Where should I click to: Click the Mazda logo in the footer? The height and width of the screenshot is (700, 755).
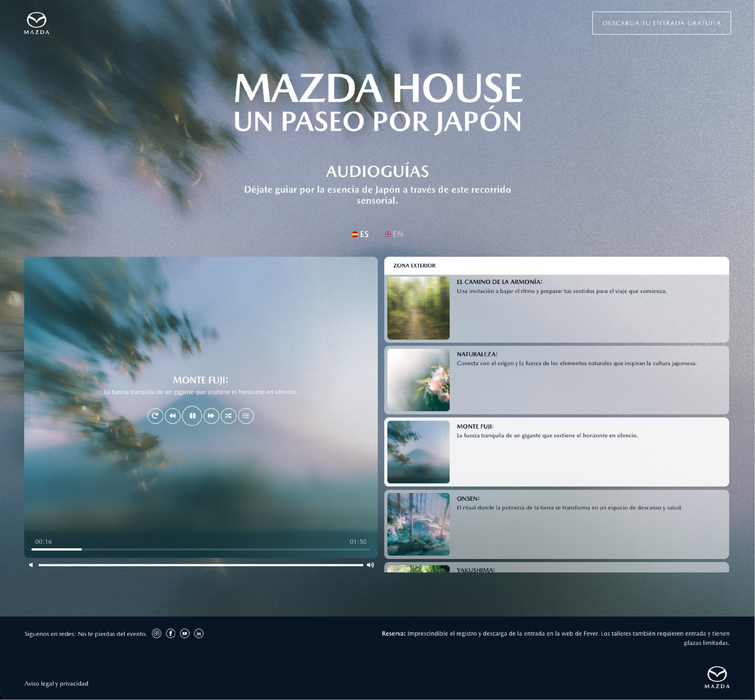coord(717,677)
